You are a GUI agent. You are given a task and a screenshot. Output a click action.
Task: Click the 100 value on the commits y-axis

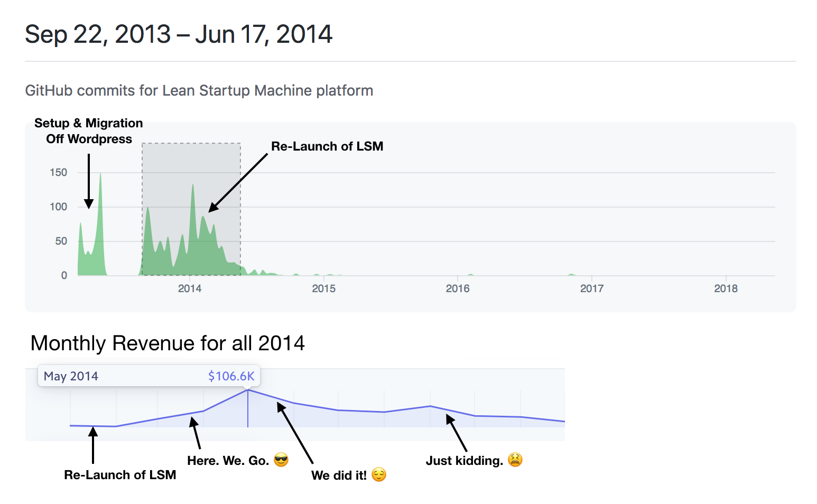pyautogui.click(x=59, y=207)
